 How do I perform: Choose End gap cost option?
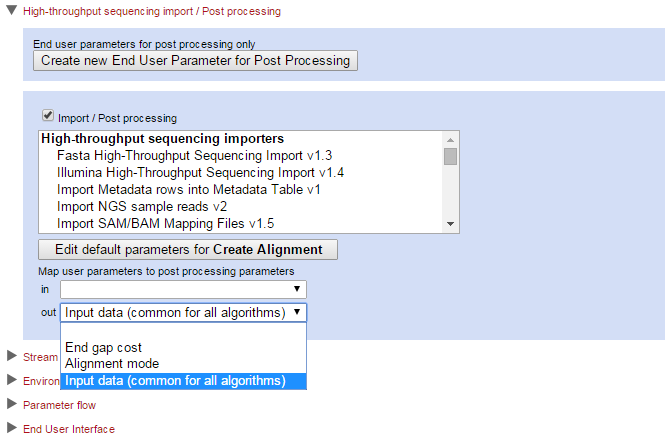(103, 348)
